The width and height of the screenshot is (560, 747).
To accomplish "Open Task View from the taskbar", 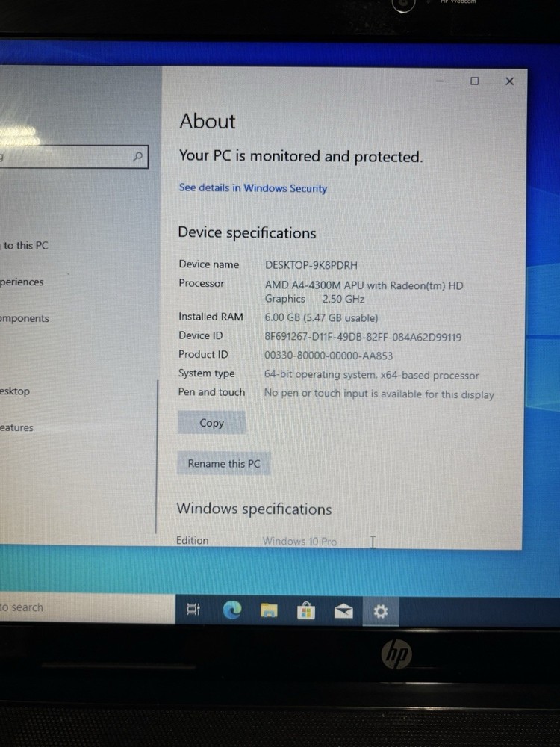I will [x=193, y=610].
